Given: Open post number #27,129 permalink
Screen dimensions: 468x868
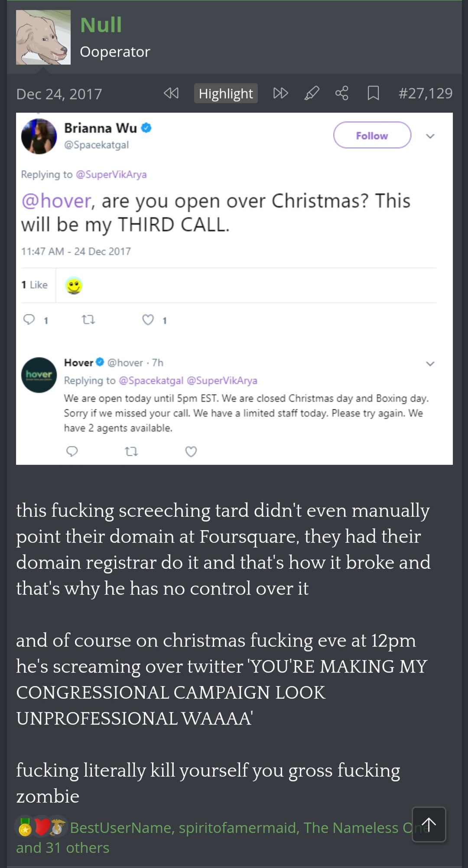Looking at the screenshot, I should coord(426,93).
